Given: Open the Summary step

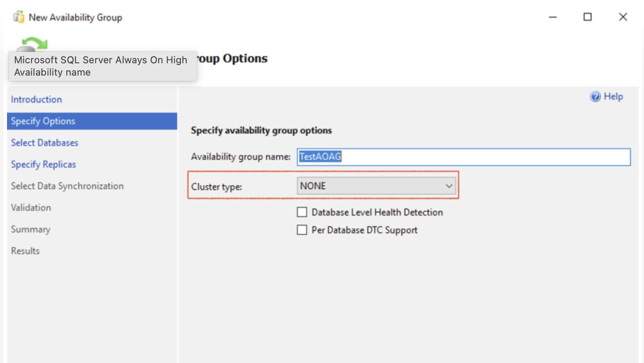Looking at the screenshot, I should tap(30, 229).
